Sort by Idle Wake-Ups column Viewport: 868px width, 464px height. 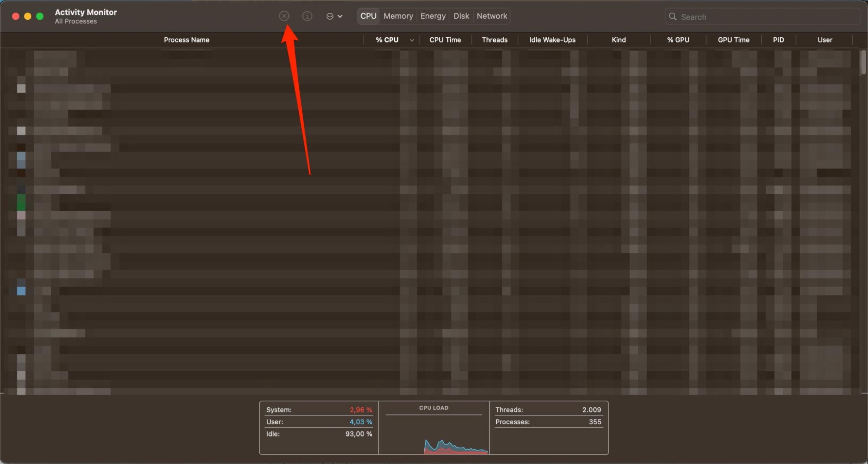[x=552, y=40]
